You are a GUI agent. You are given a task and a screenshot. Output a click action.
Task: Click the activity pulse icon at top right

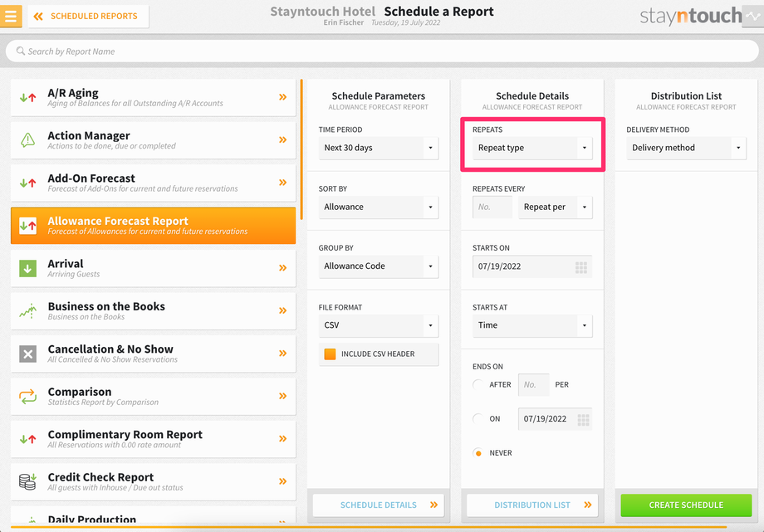[753, 16]
